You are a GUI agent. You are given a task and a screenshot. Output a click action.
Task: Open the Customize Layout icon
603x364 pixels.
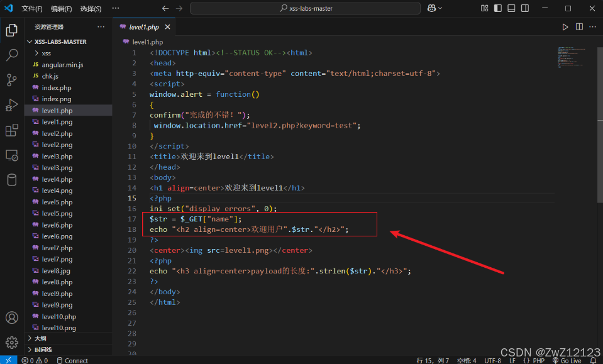[x=485, y=8]
